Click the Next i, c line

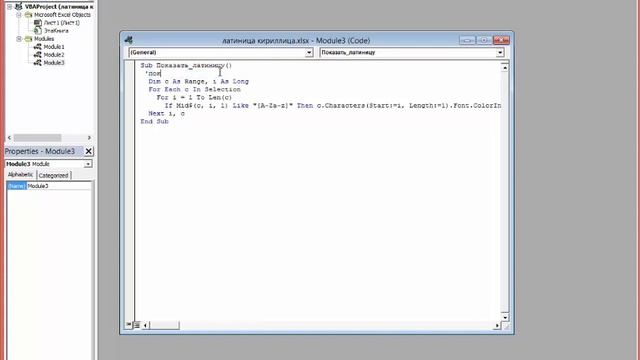click(167, 113)
